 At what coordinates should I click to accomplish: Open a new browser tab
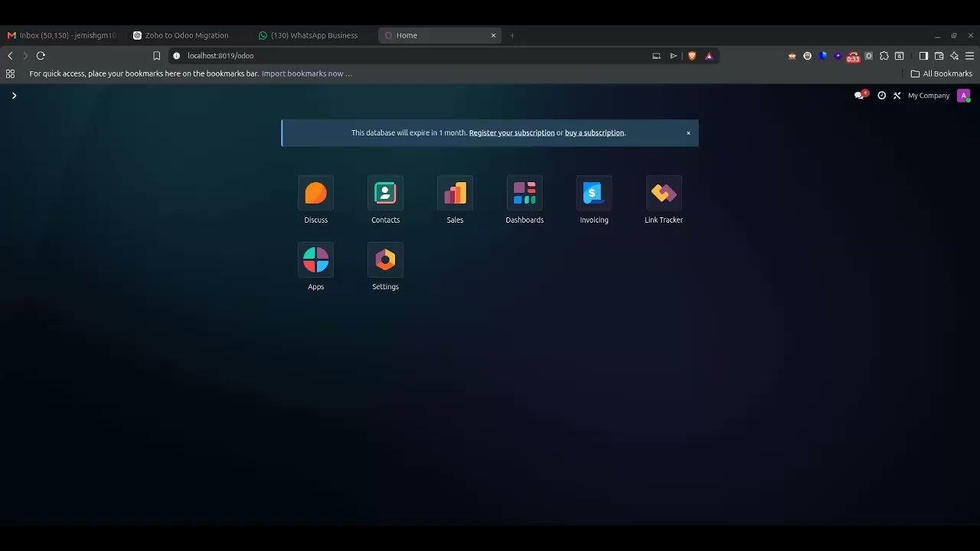click(x=512, y=35)
